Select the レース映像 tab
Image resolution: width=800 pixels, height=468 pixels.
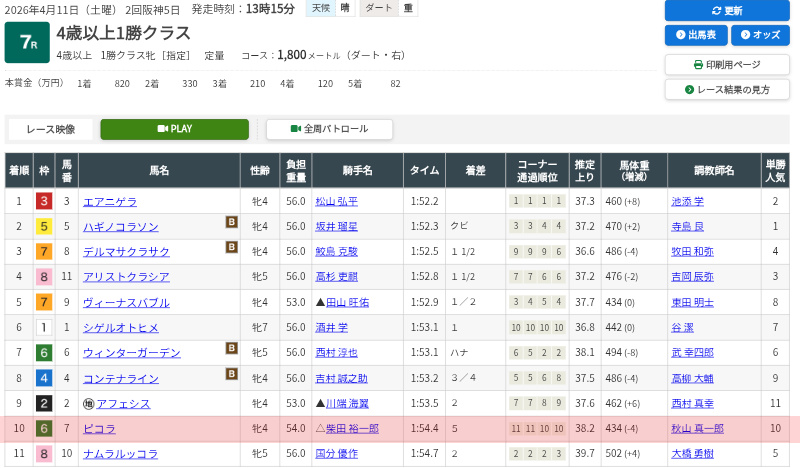coord(50,129)
